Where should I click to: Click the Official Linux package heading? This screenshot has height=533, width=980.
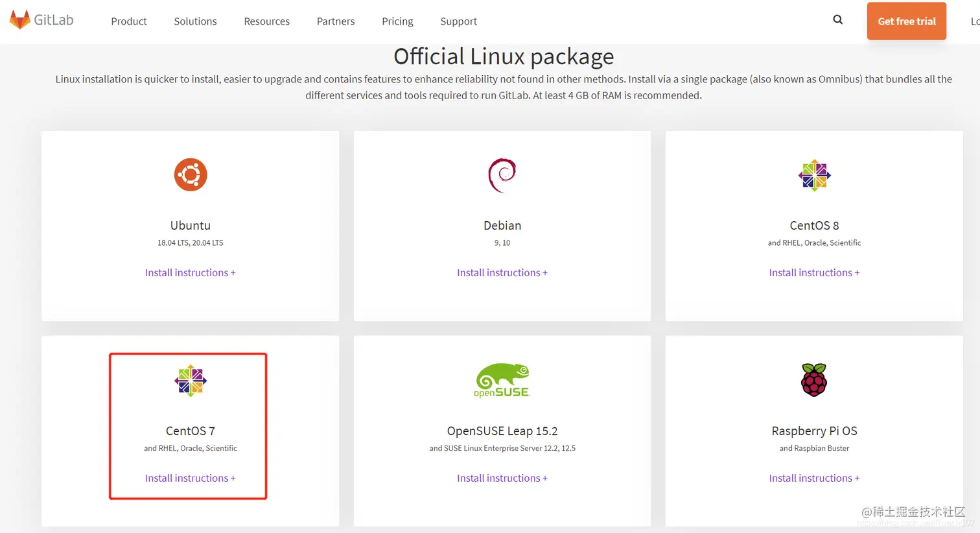(x=504, y=57)
